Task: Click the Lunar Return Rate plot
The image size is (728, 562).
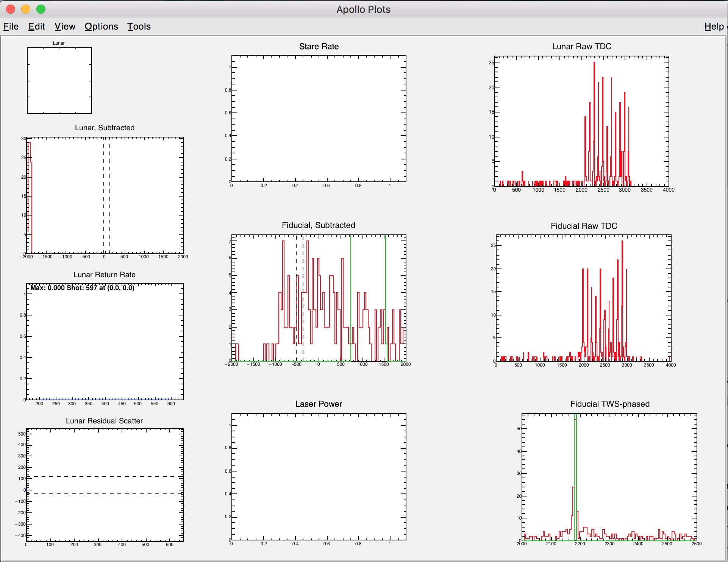Action: point(105,341)
